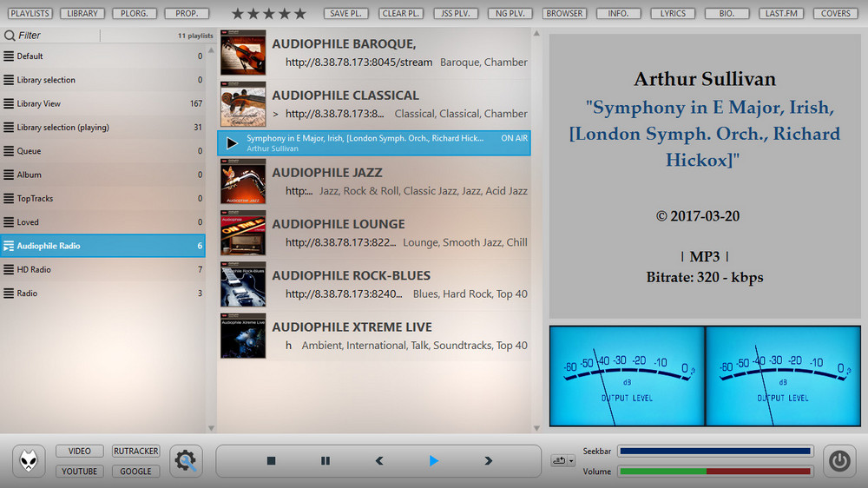Open the YOUTUBE button

80,472
